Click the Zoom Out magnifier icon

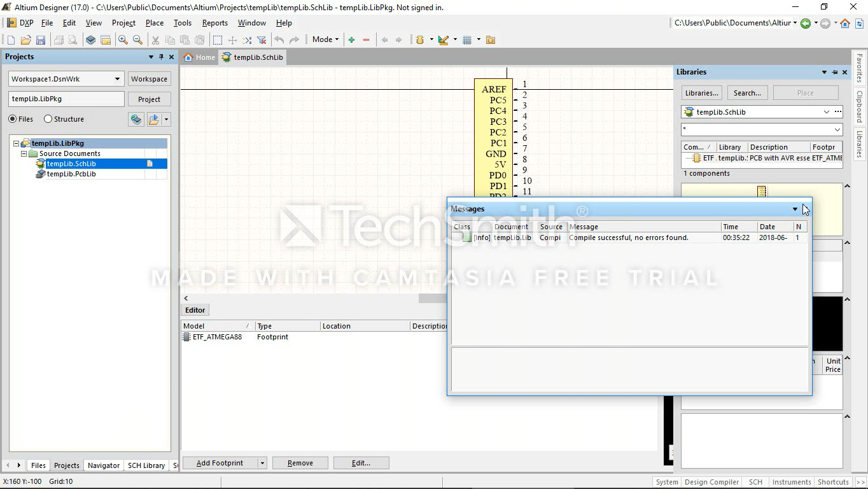[x=137, y=40]
